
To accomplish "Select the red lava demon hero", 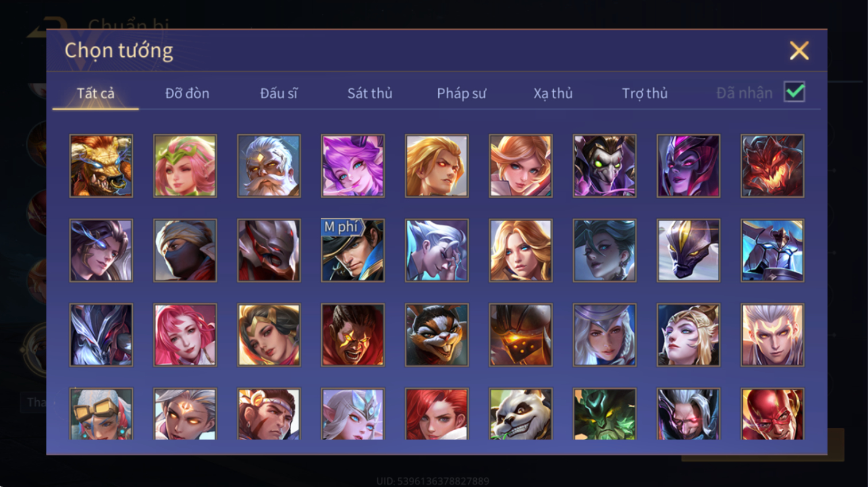I will [x=772, y=166].
